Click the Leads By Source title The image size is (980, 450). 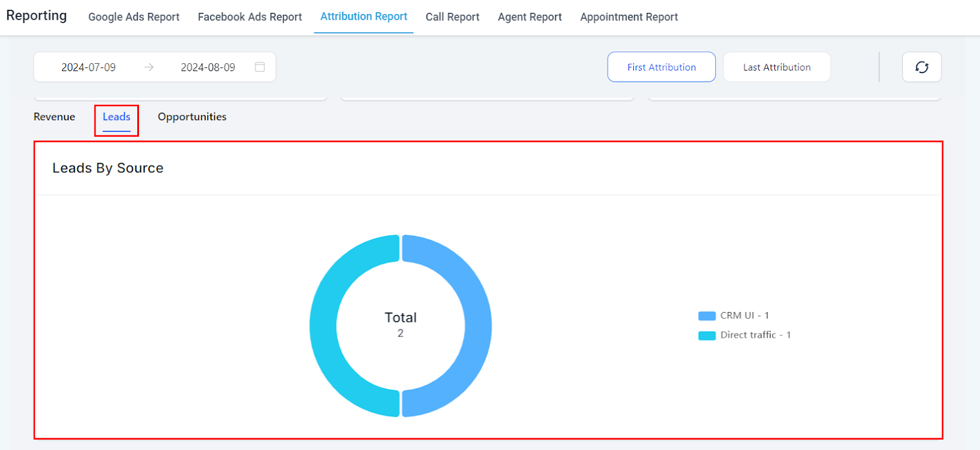click(x=108, y=168)
